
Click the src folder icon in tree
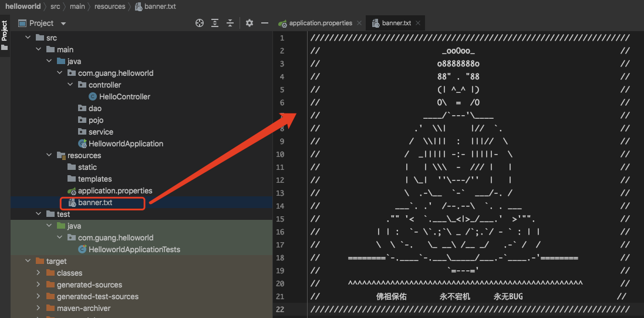(x=40, y=38)
